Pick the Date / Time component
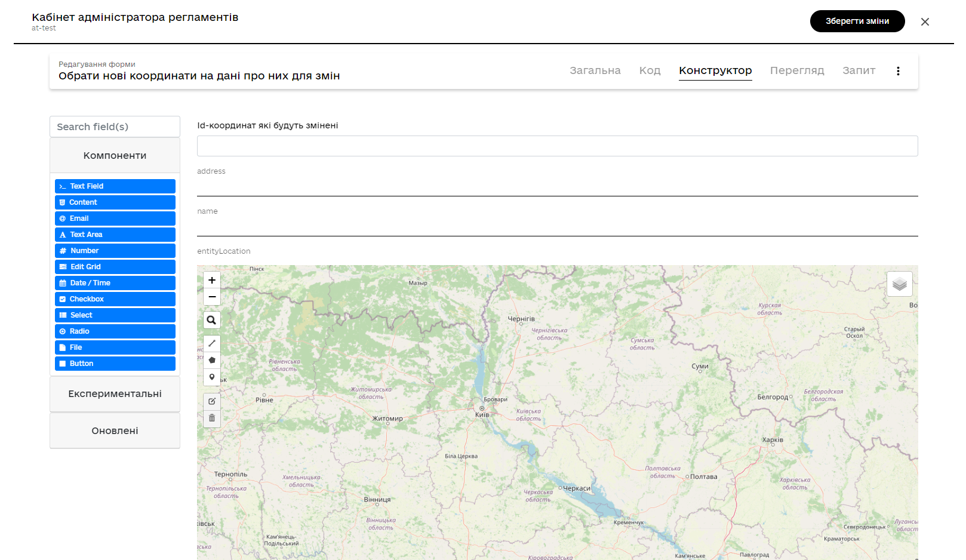Screen dimensions: 966x560 [x=115, y=283]
